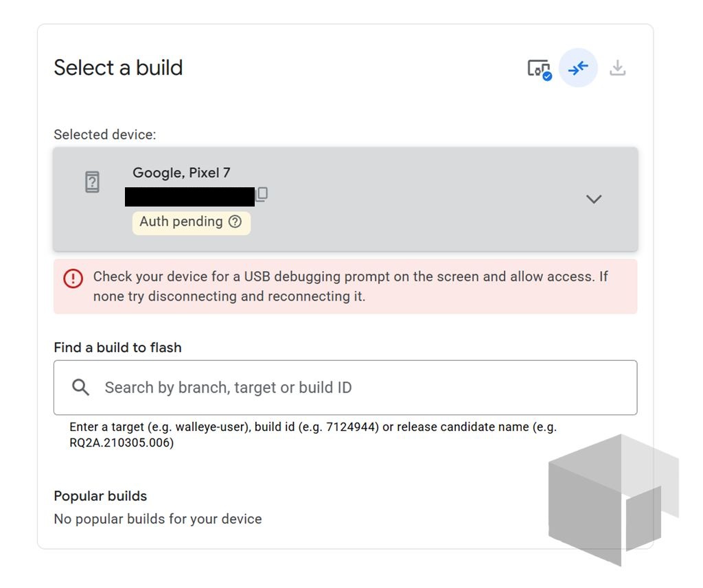Open the Auth pending help icon
This screenshot has height=588, width=703.
(x=235, y=222)
